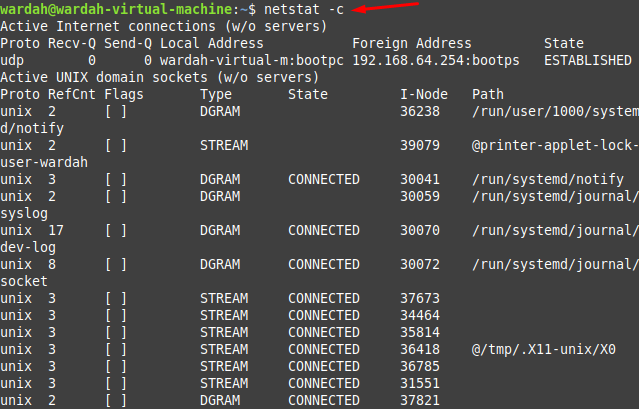Click the 'Active Internet connections (w/o servers)' line
This screenshot has width=639, height=409.
click(163, 26)
